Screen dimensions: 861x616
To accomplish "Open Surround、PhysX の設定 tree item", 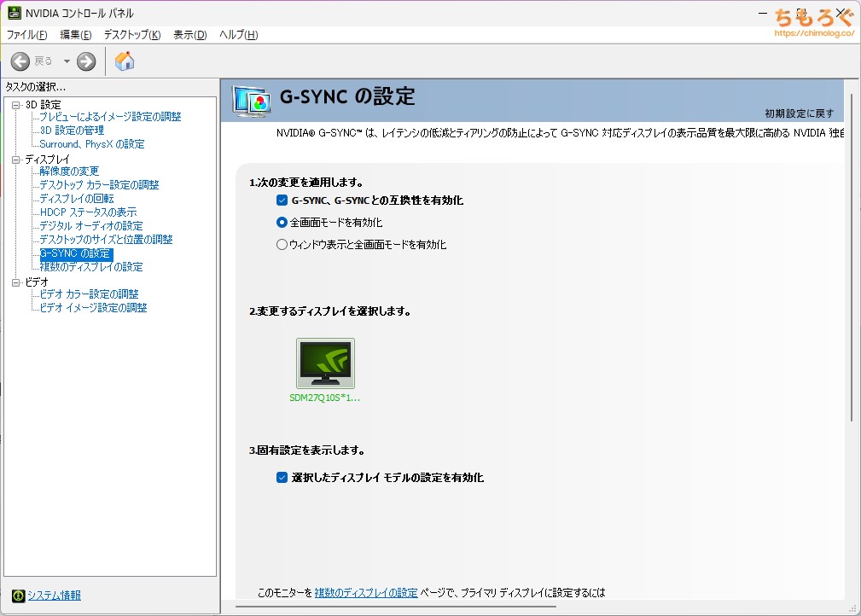I will (x=92, y=144).
